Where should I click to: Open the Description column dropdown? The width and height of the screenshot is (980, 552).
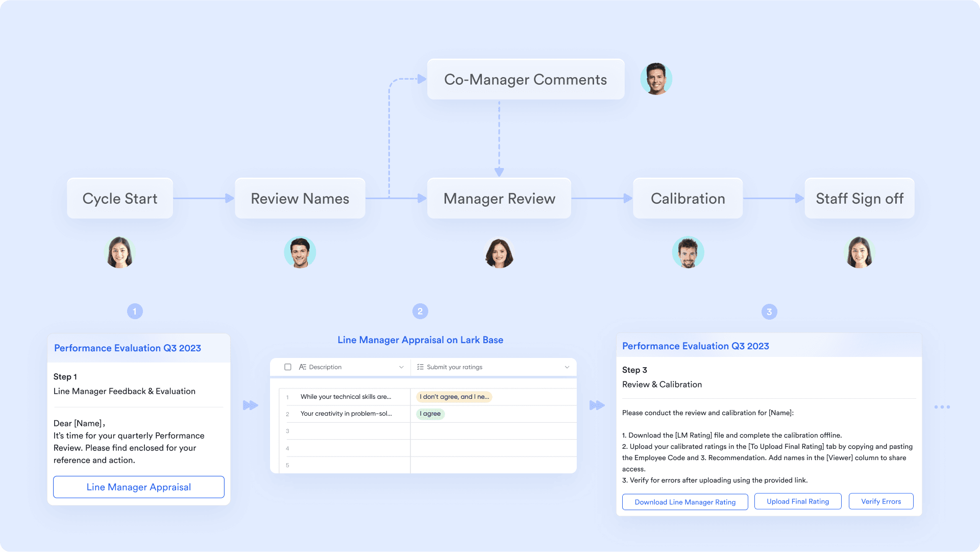(401, 367)
